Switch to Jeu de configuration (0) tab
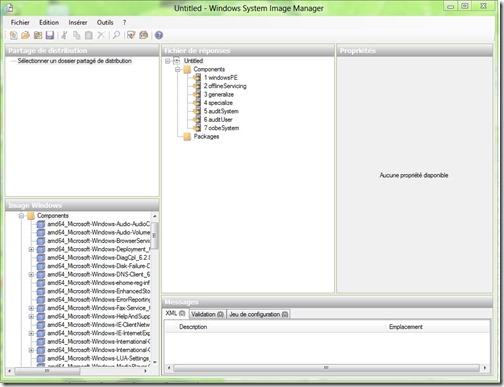The image size is (504, 387). coord(258,314)
